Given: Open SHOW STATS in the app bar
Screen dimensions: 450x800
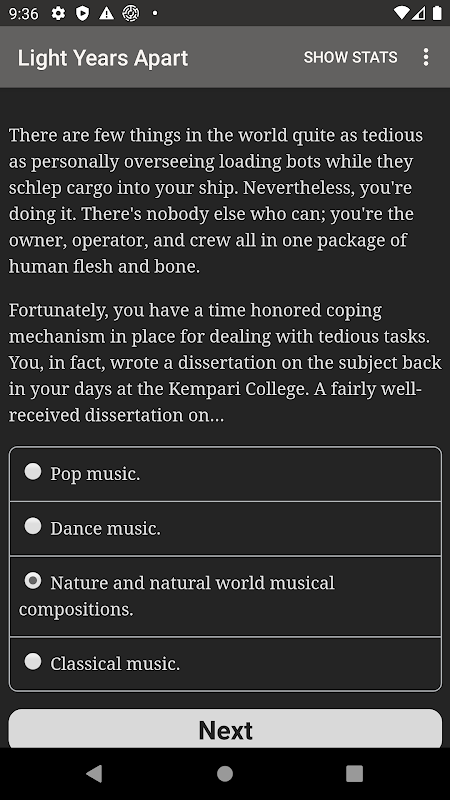Looking at the screenshot, I should point(351,57).
